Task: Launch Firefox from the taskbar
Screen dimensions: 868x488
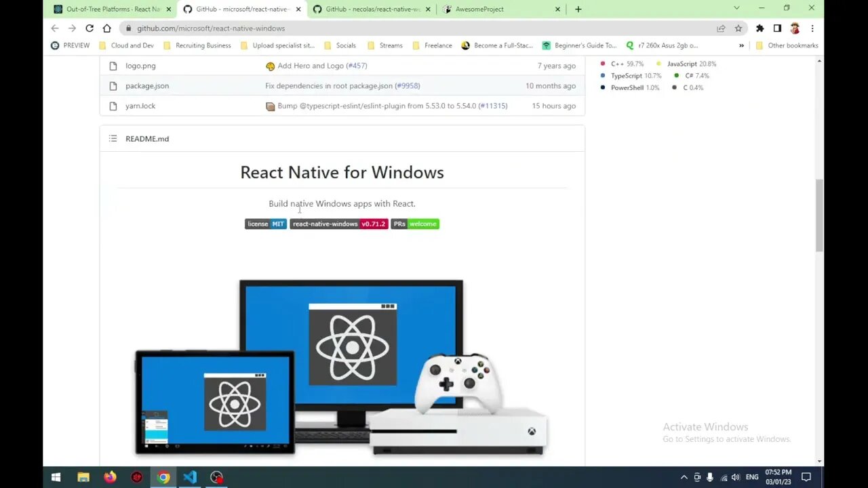Action: click(110, 477)
